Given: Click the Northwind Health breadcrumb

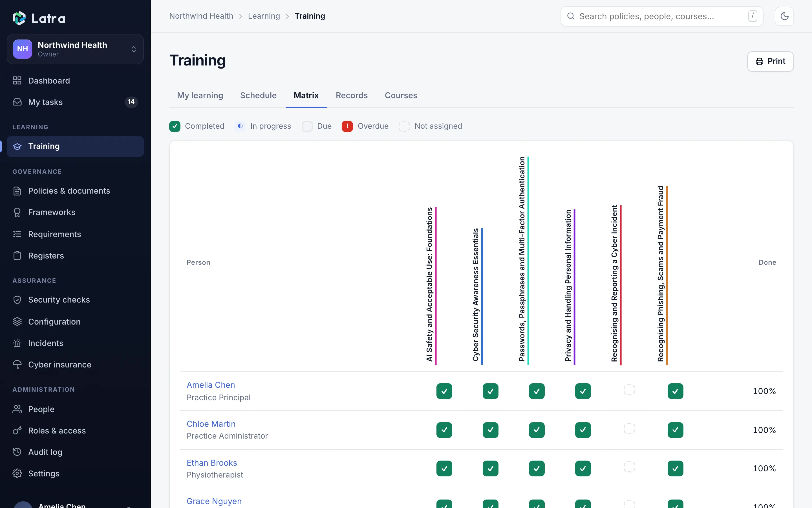Looking at the screenshot, I should click(201, 16).
